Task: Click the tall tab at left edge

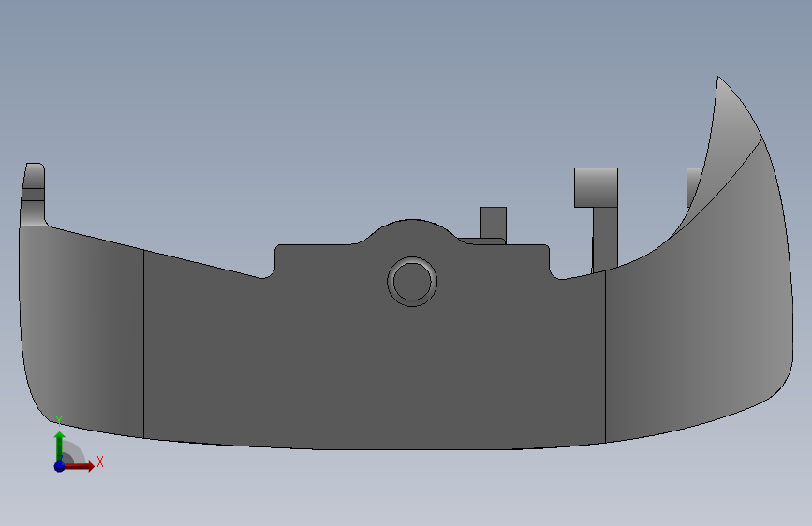Action: pos(33,194)
